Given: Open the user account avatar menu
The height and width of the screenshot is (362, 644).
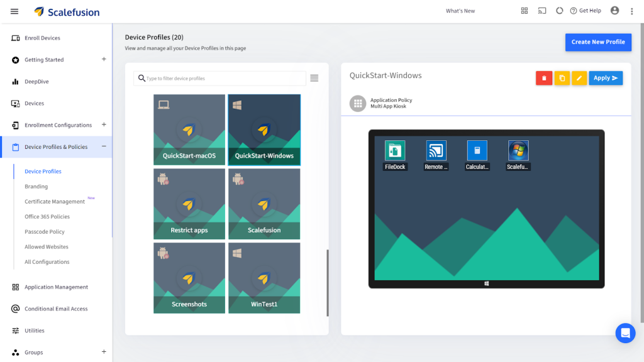Looking at the screenshot, I should click(x=615, y=11).
